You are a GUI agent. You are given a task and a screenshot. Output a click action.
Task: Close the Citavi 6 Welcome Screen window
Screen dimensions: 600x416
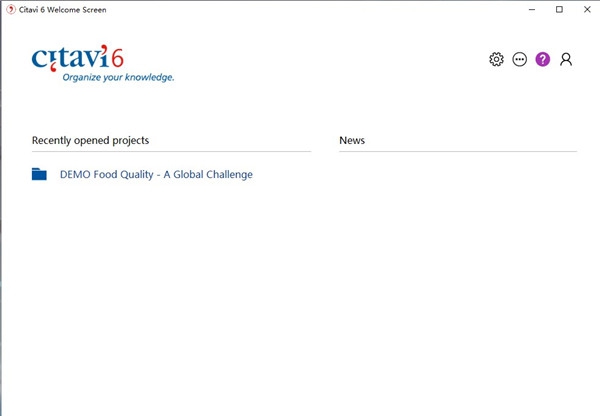point(587,10)
